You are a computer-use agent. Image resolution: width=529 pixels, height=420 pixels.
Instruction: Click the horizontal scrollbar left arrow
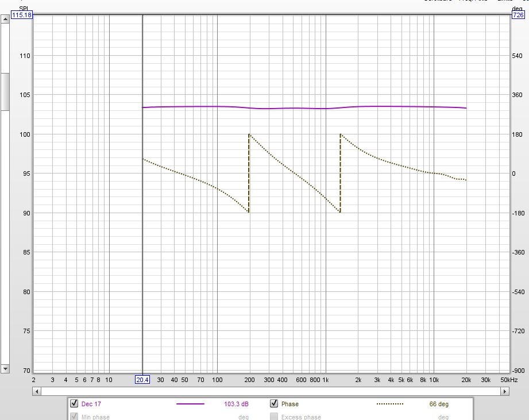point(37,391)
